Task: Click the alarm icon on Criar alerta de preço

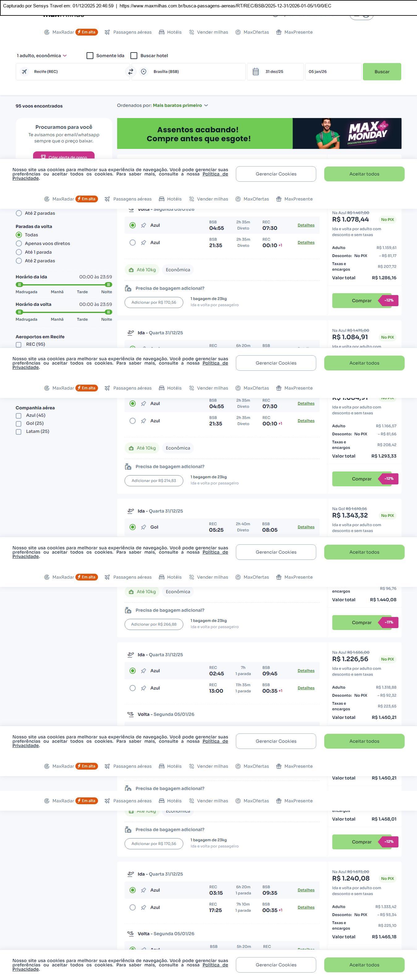Action: [x=43, y=157]
